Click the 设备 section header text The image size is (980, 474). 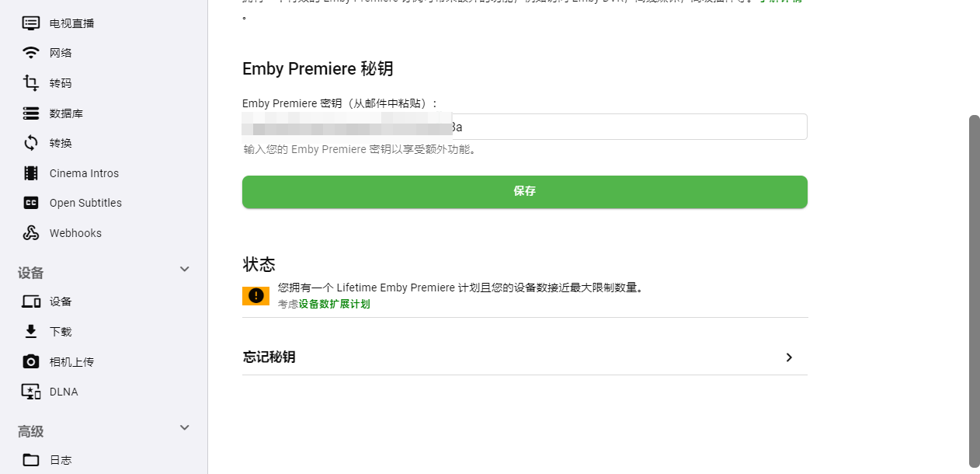tap(31, 273)
